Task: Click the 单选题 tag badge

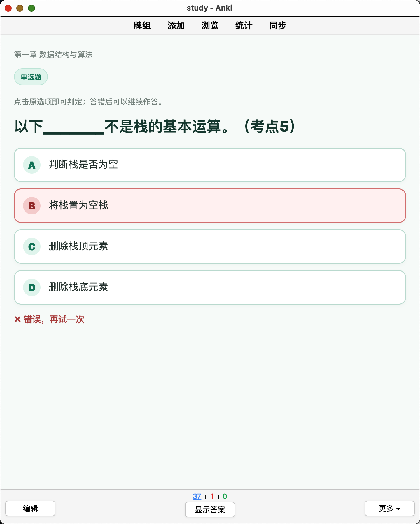Action: pyautogui.click(x=31, y=77)
